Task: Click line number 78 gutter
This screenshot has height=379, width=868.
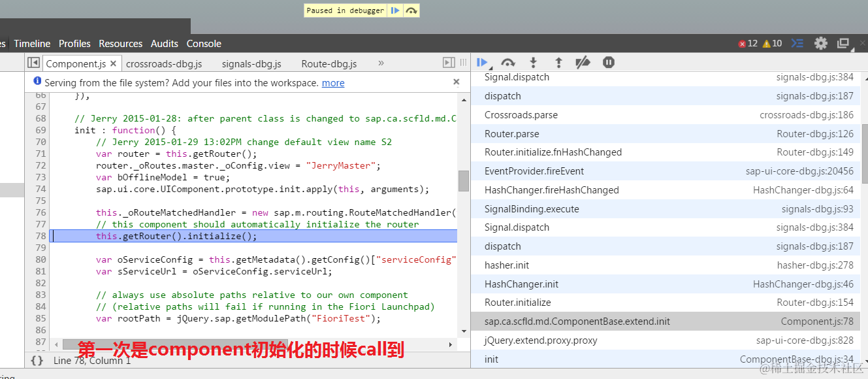Action: [40, 236]
